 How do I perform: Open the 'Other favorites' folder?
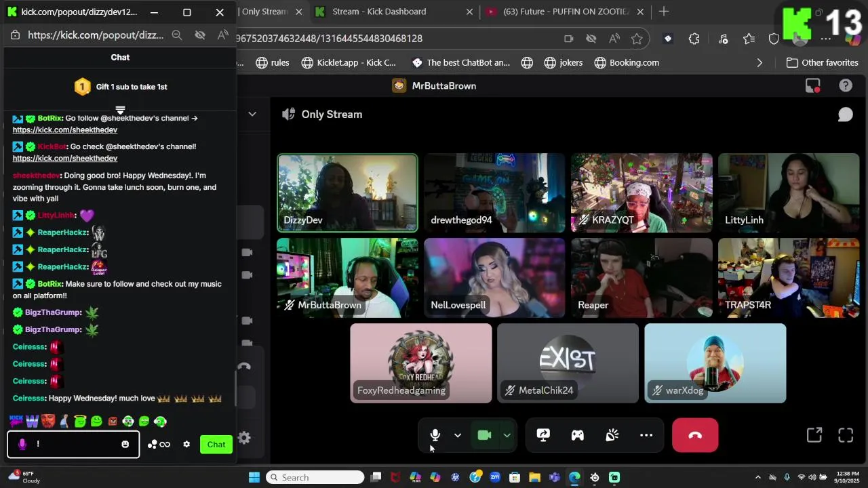pyautogui.click(x=823, y=62)
